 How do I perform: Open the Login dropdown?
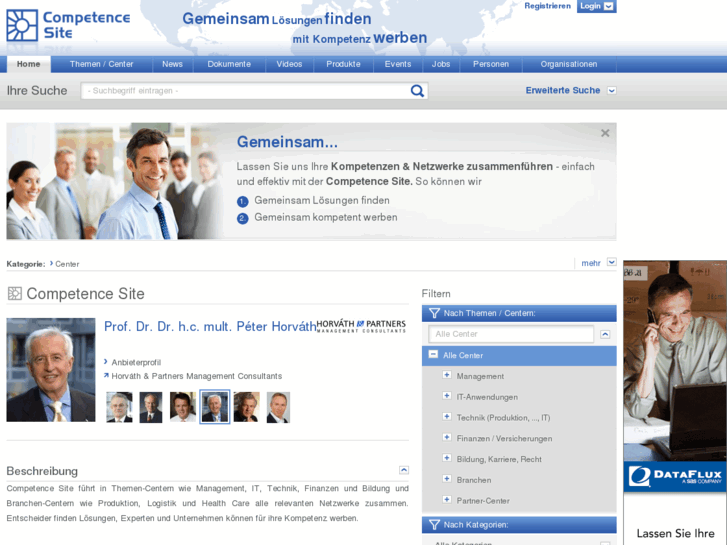click(596, 6)
